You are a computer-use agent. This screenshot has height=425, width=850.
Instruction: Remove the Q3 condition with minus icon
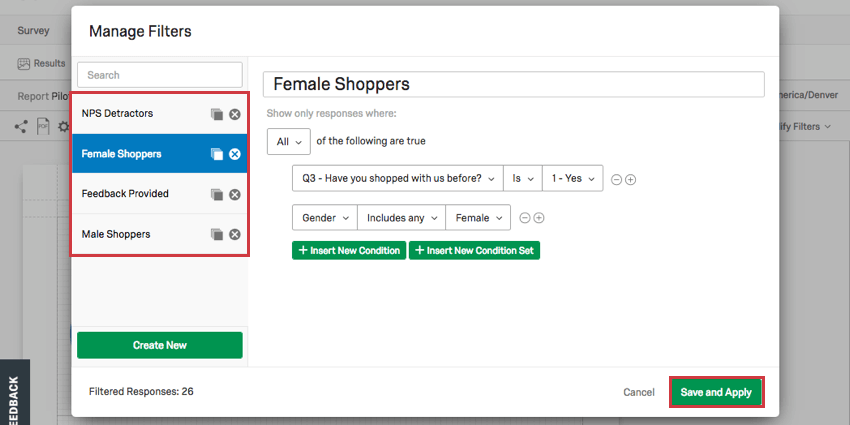click(x=616, y=180)
